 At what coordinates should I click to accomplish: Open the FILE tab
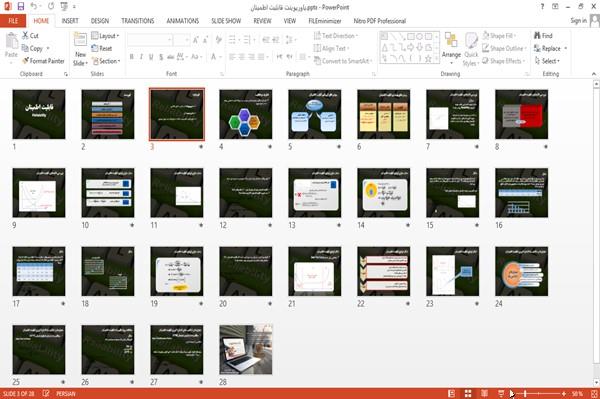(x=13, y=21)
